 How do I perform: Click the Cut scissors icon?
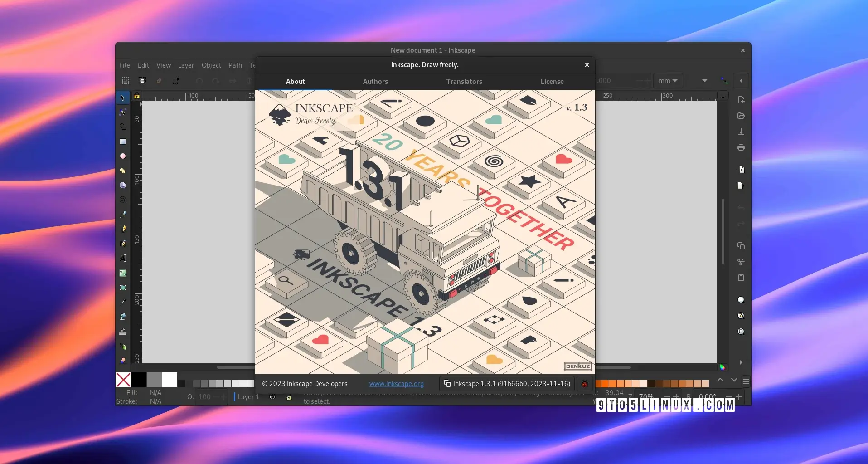(741, 262)
